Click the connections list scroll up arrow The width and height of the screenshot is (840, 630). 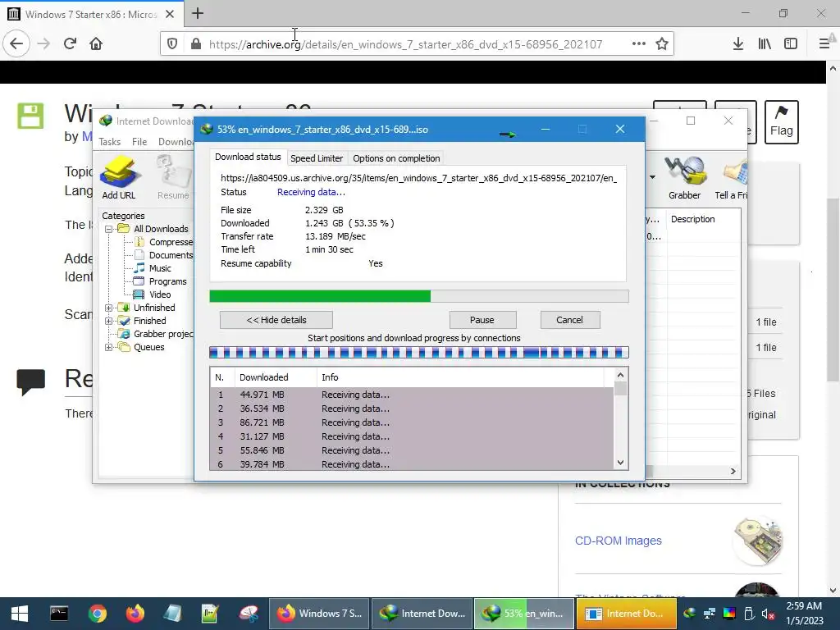click(x=620, y=376)
